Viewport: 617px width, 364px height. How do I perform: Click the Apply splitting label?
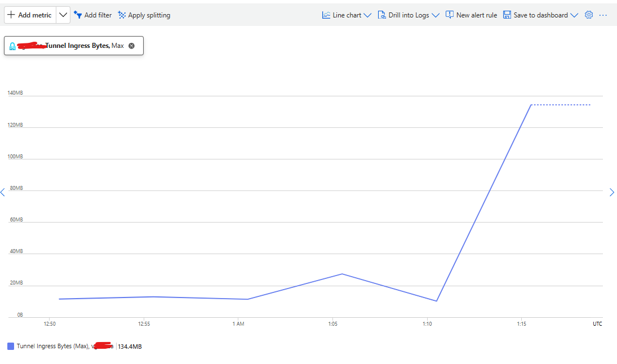(149, 15)
